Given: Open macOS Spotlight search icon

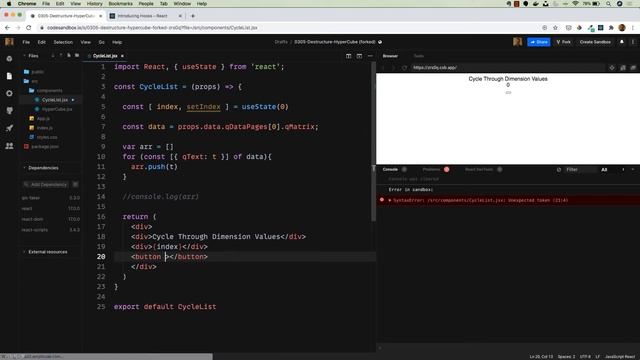Looking at the screenshot, I should (x=608, y=4).
